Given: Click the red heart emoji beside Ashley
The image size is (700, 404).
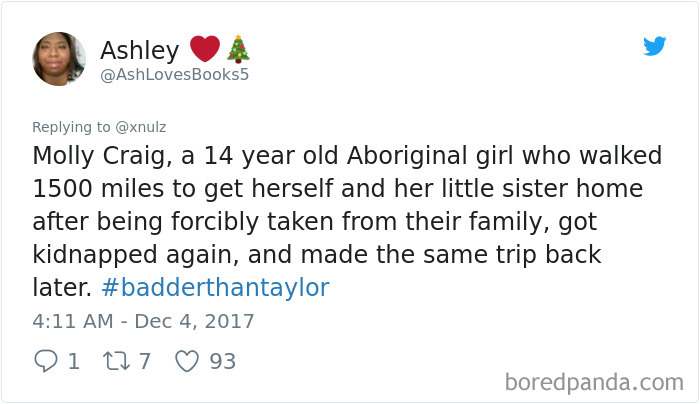Looking at the screenshot, I should coord(205,49).
